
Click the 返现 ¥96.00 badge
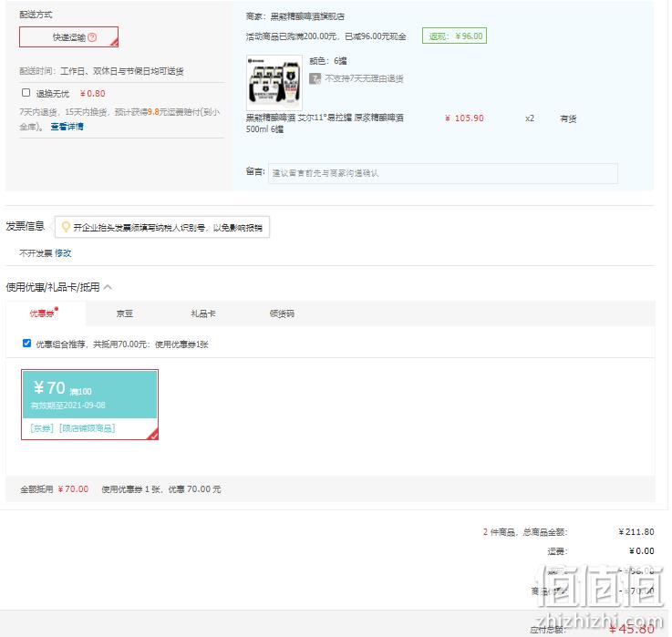click(454, 36)
